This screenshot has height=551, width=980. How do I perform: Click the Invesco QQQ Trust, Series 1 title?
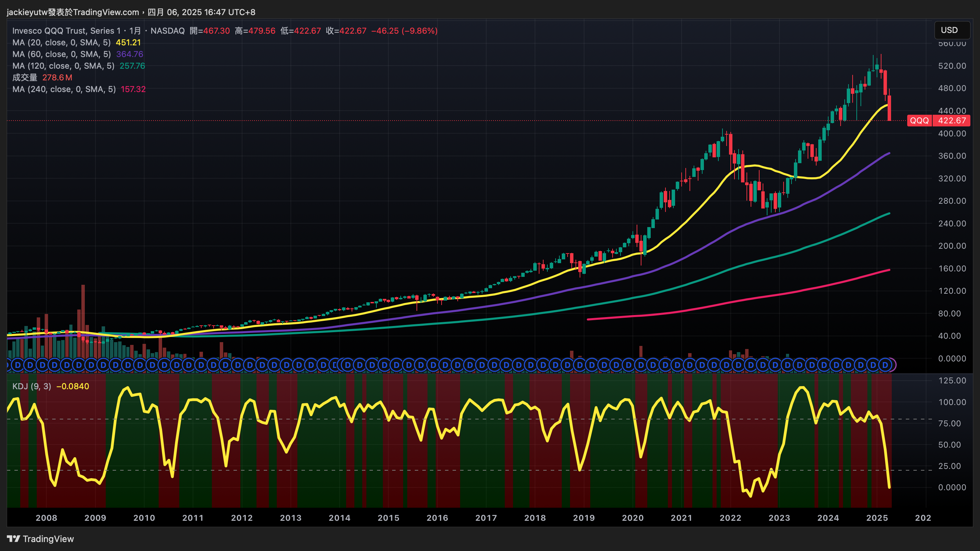pyautogui.click(x=66, y=31)
